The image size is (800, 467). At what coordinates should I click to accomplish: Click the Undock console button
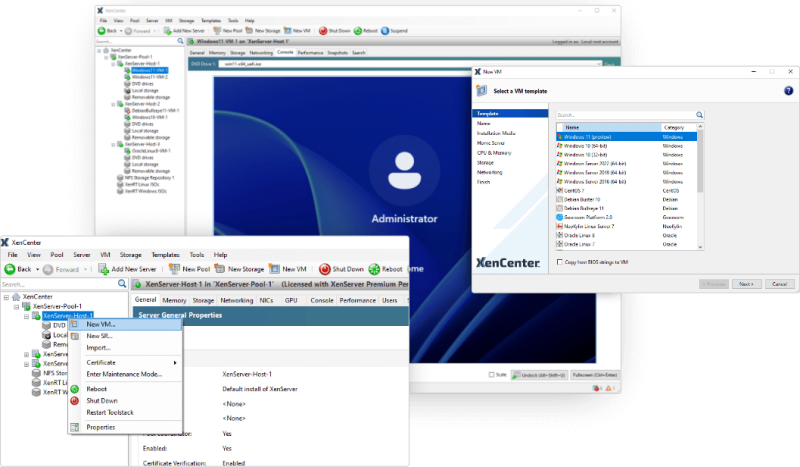[540, 375]
